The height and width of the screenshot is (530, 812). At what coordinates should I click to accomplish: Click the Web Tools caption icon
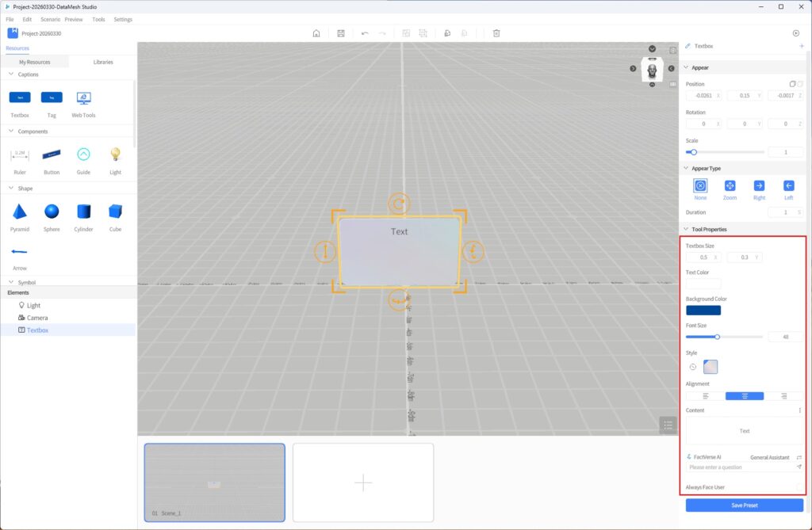(83, 97)
